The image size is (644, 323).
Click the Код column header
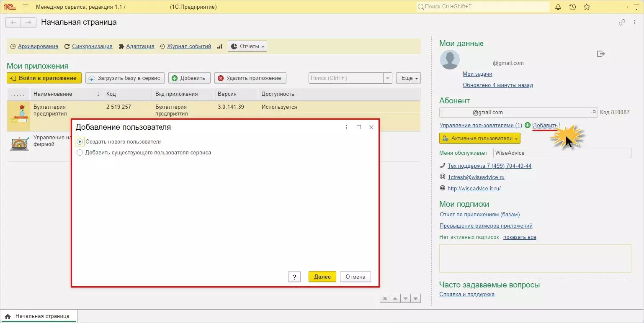(x=127, y=94)
